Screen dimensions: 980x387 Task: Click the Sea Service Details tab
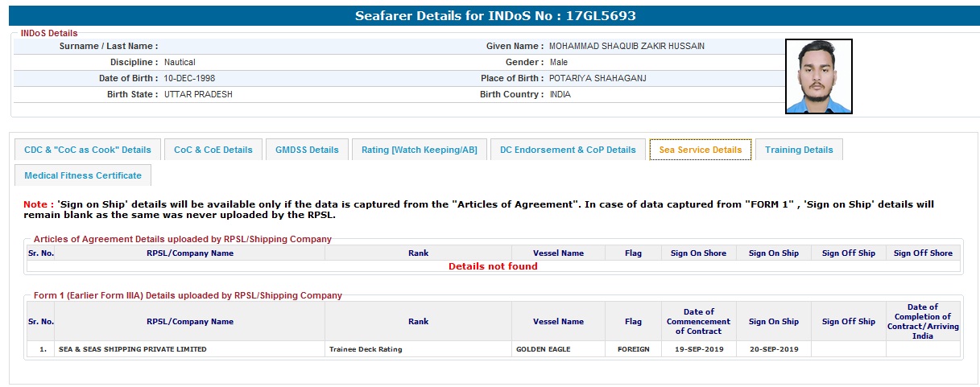tap(700, 150)
